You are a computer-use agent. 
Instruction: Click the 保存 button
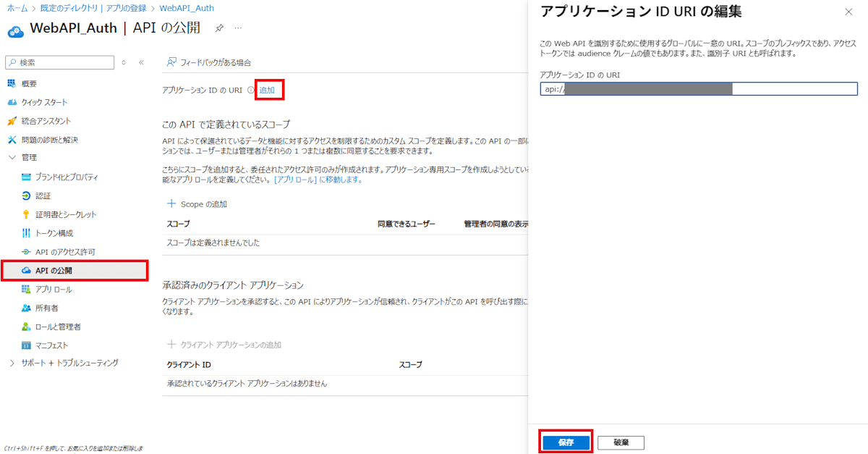[566, 442]
